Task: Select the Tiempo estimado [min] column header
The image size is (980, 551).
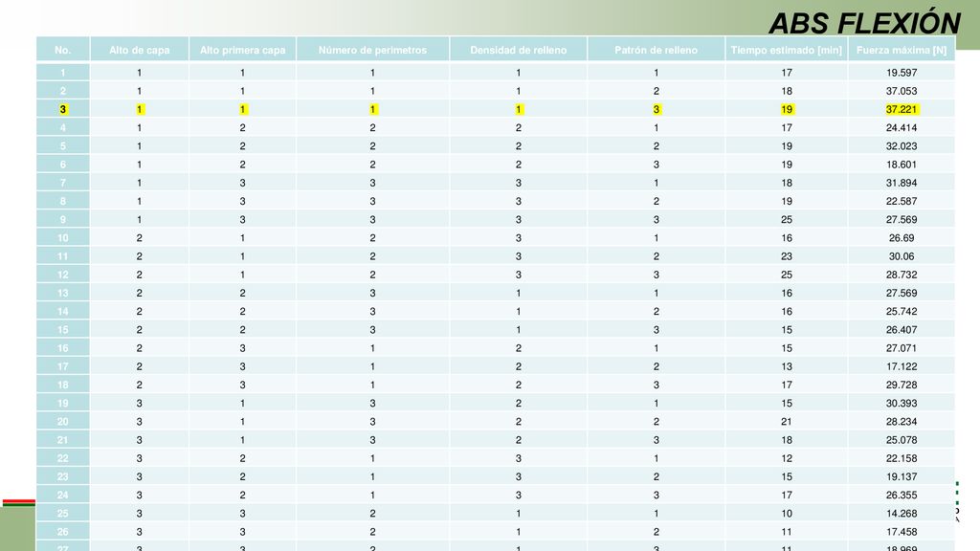Action: (787, 50)
